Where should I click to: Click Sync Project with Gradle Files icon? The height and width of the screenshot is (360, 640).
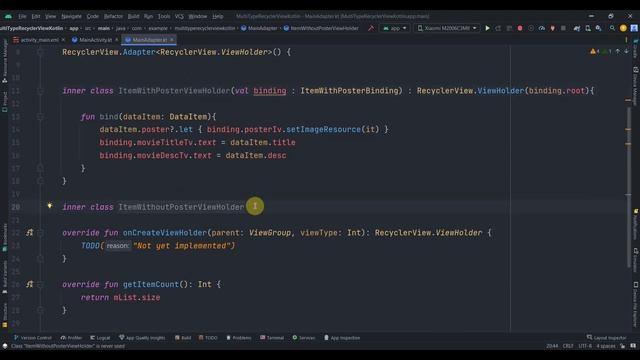pyautogui.click(x=577, y=28)
